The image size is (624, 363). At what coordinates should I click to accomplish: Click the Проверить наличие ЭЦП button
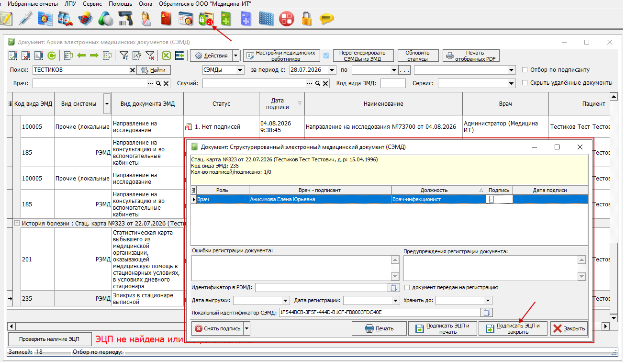click(49, 340)
